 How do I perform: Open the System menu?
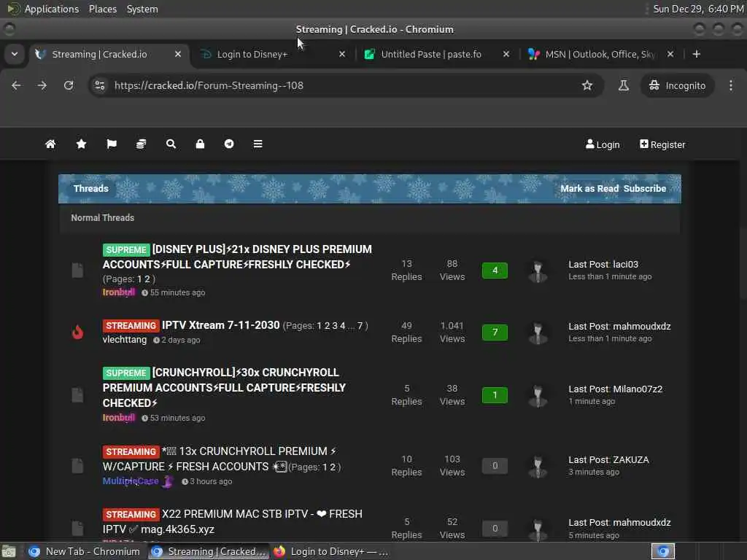click(142, 9)
